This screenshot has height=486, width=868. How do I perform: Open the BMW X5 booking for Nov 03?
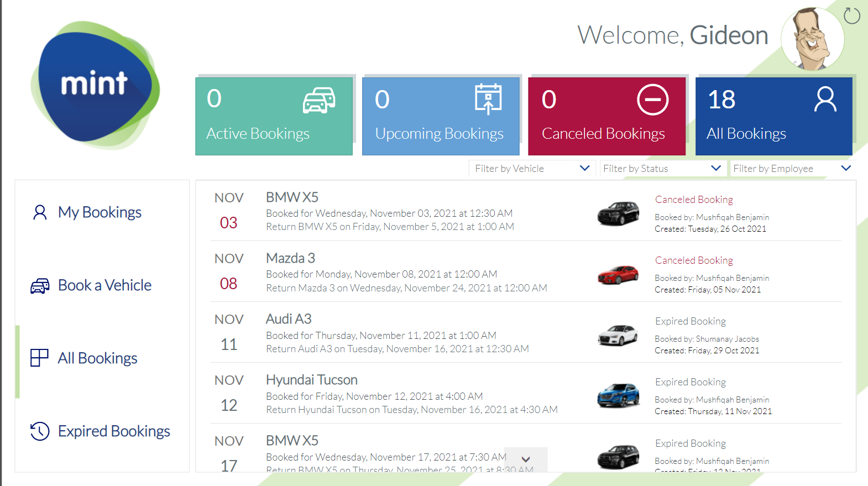click(x=292, y=197)
